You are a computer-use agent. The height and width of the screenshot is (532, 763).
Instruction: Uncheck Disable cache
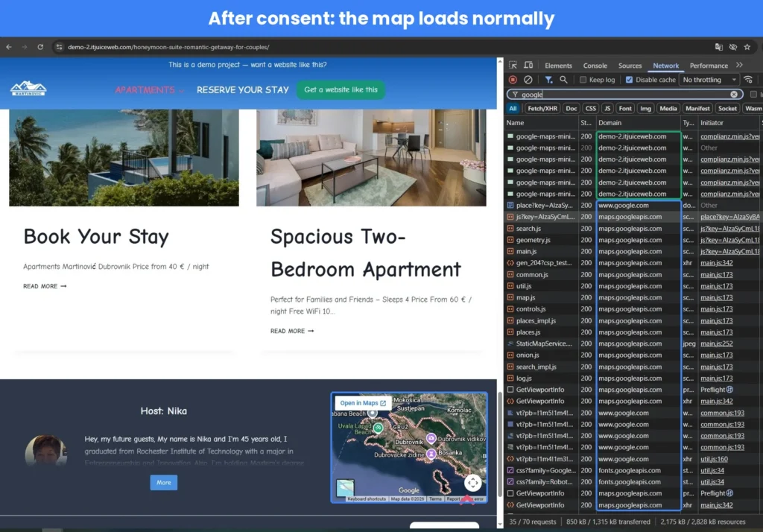tap(629, 80)
